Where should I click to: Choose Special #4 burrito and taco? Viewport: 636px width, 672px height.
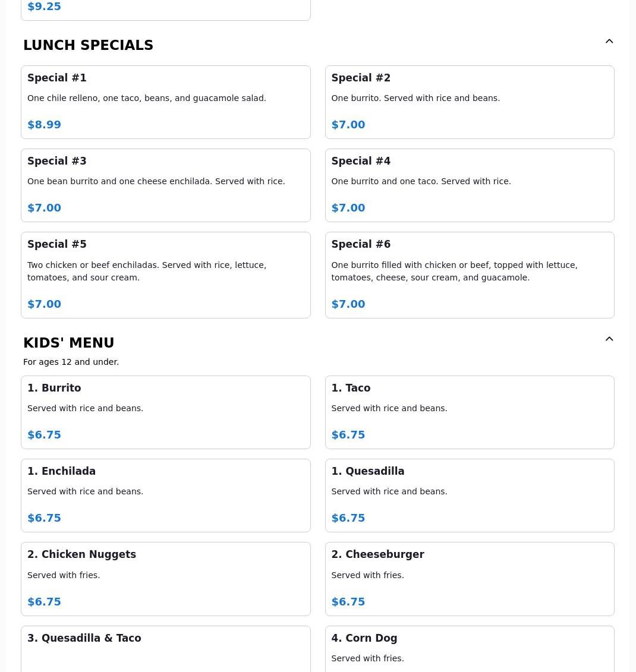pyautogui.click(x=470, y=185)
